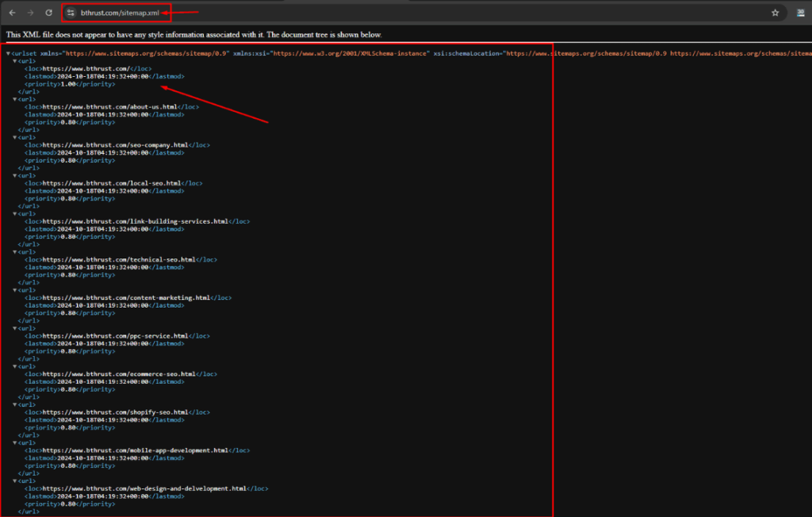Collapse the url node containing local-seo.html
The image size is (812, 517).
click(x=14, y=175)
